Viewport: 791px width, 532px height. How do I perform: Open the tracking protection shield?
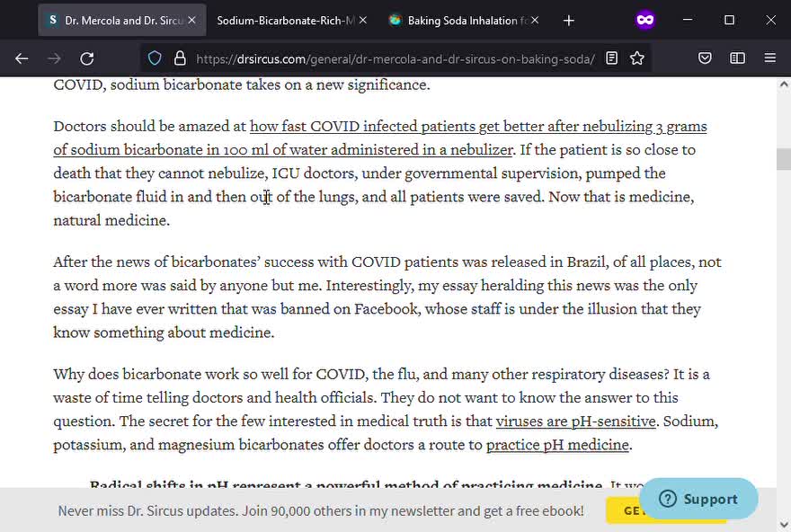pyautogui.click(x=155, y=58)
